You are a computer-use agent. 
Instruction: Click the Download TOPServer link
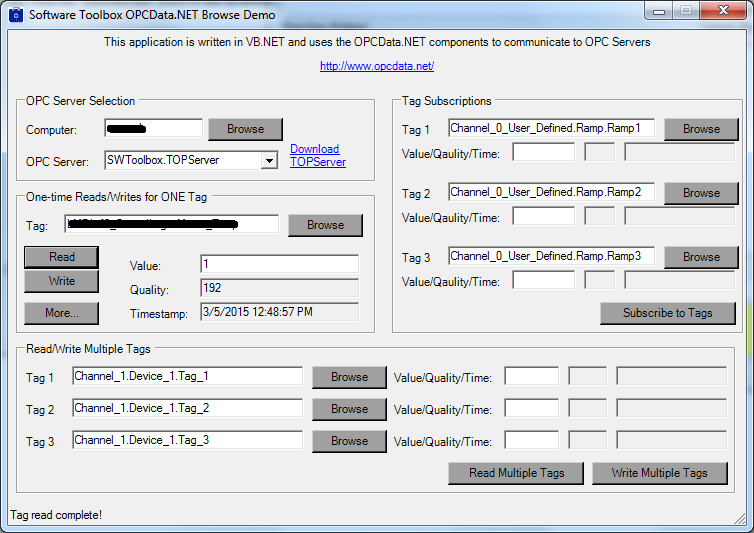(x=317, y=155)
